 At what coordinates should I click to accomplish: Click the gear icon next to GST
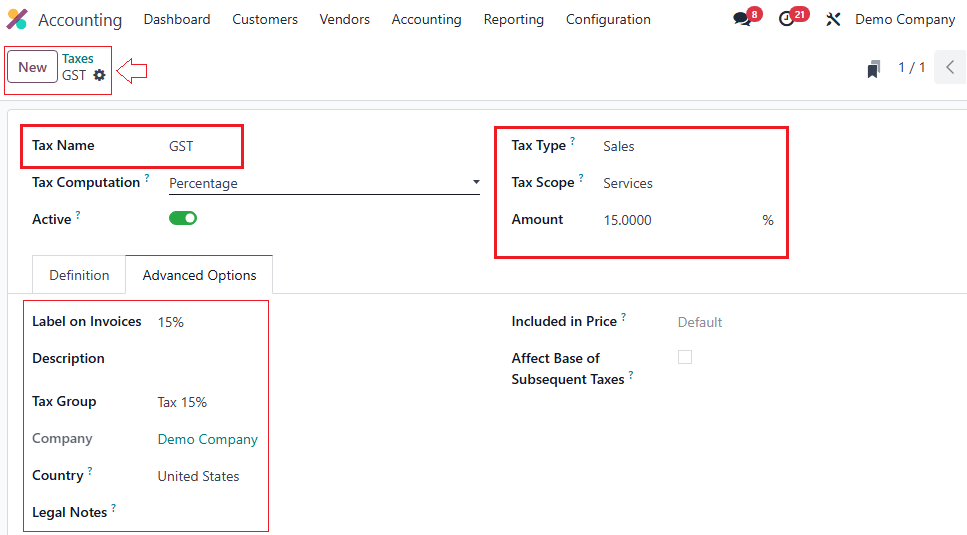point(99,76)
